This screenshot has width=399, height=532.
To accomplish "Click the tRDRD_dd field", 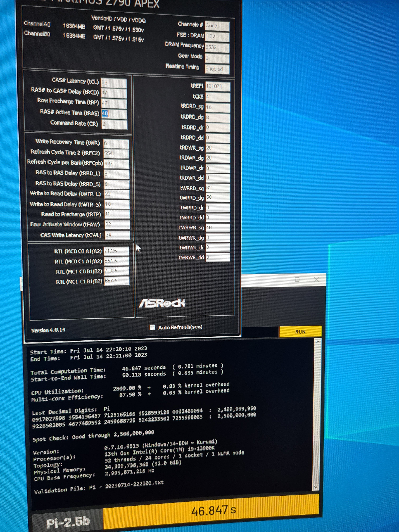I will click(218, 138).
